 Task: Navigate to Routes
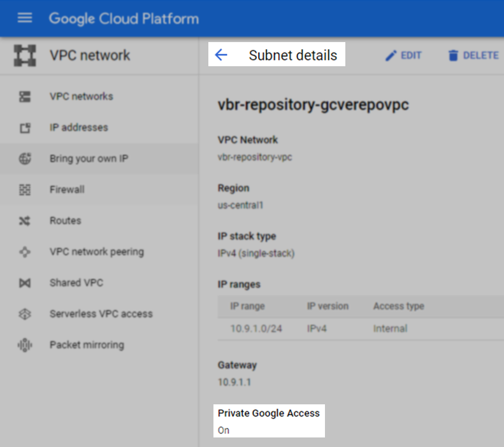65,220
